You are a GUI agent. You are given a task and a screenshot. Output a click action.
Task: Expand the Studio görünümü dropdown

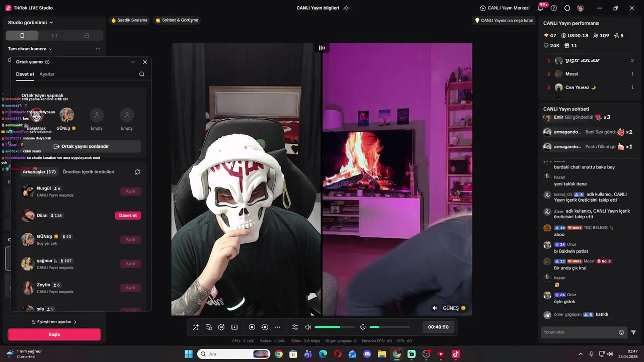31,23
